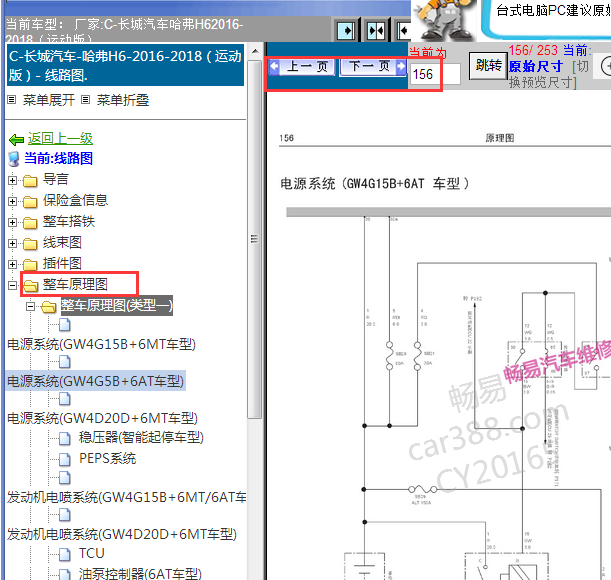
Task: Click document icon above 电源系统(GW4G5B+6AT车型)
Action: [x=65, y=362]
